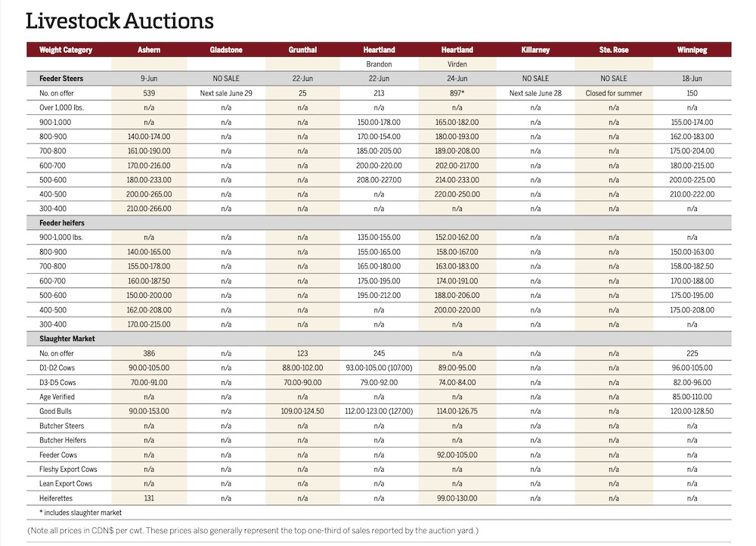Click the Feeder heifers section header
Image resolution: width=756 pixels, height=546 pixels.
pyautogui.click(x=64, y=223)
